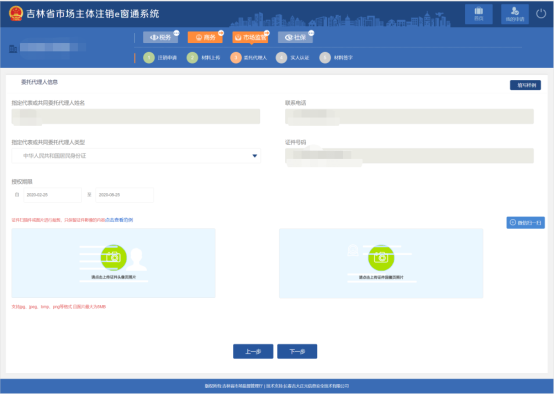Click camera icon to upload ID emblem side

381,258
